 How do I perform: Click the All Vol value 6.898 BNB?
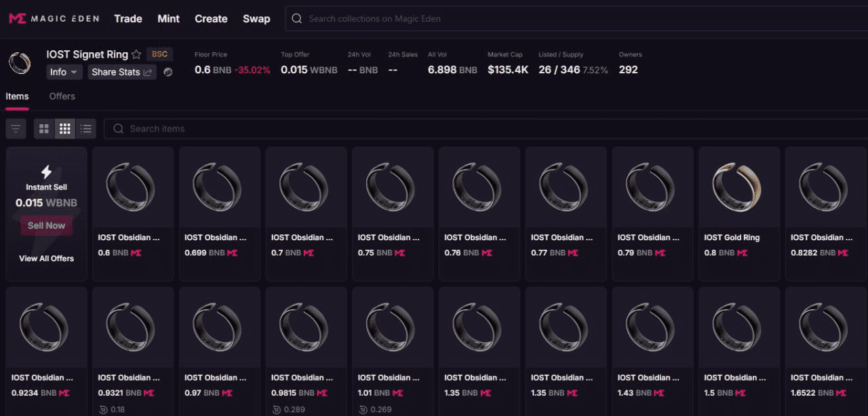coord(452,70)
